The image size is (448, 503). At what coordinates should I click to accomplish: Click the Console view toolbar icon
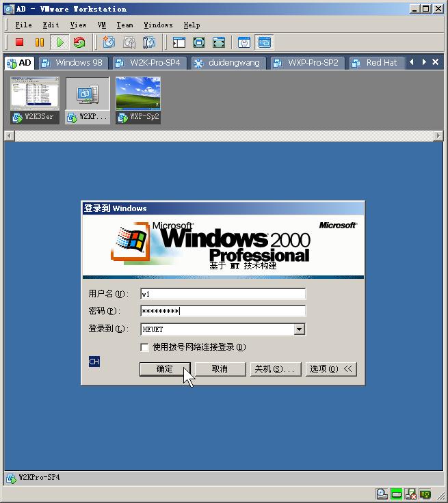point(264,42)
